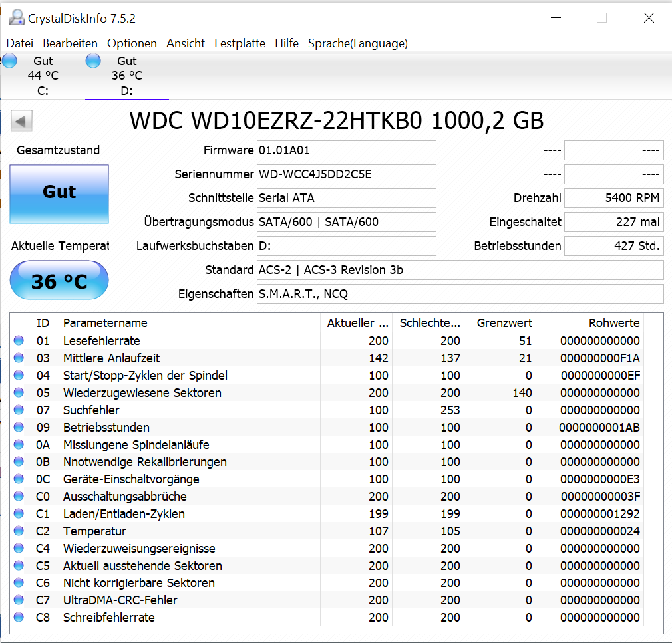Click the Rohwerte column header
This screenshot has width=672, height=643.
tap(614, 323)
